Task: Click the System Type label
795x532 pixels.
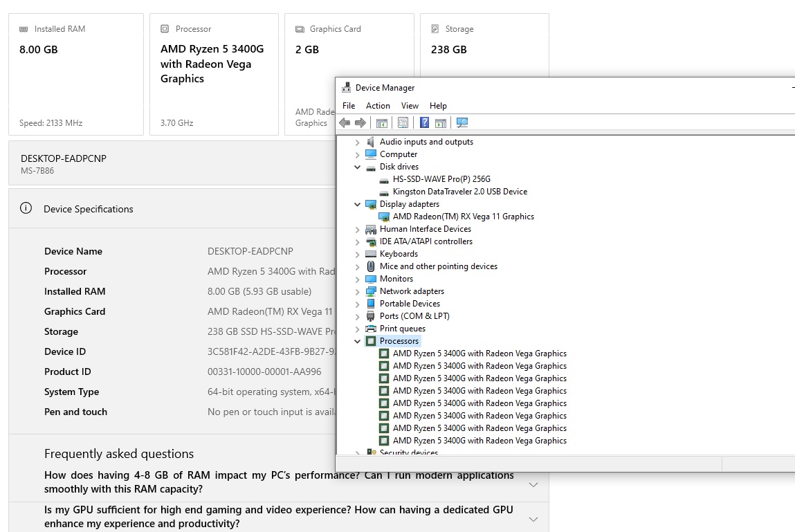Action: [x=71, y=392]
